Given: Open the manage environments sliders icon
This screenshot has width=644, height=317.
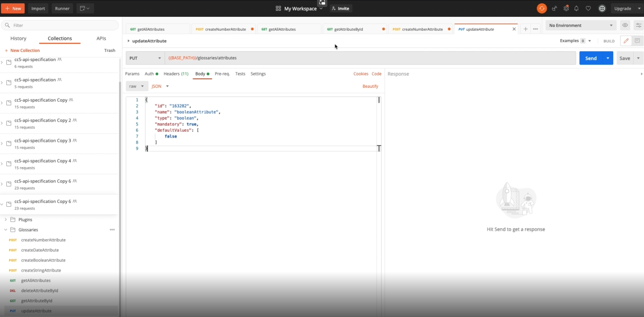Looking at the screenshot, I should [638, 25].
